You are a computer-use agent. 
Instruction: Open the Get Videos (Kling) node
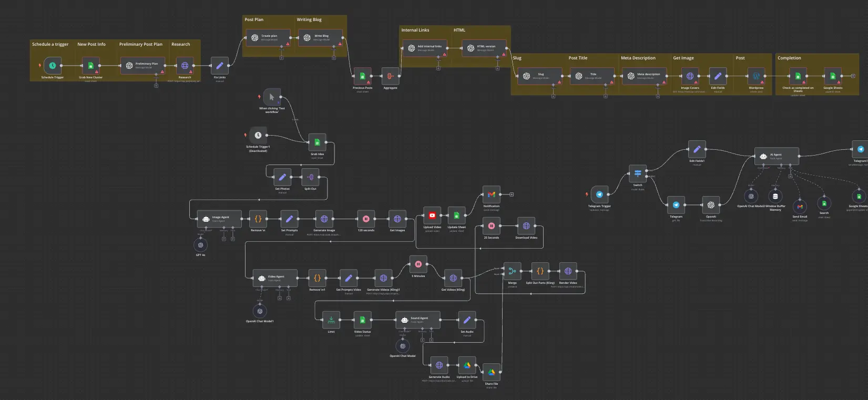pos(453,278)
